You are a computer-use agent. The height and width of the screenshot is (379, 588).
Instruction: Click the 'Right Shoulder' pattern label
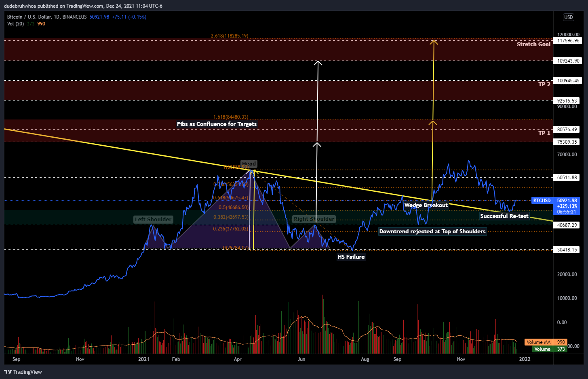tap(314, 219)
